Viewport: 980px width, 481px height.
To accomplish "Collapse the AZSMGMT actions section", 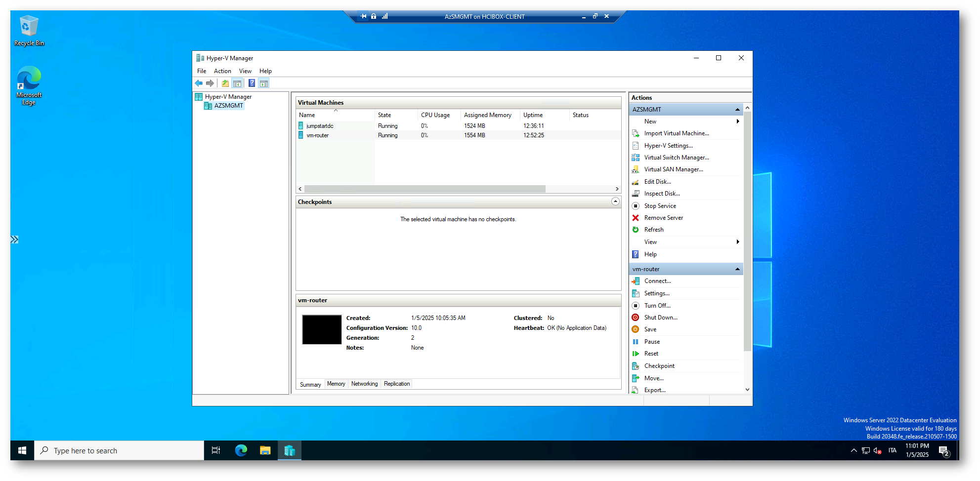I will click(x=737, y=110).
